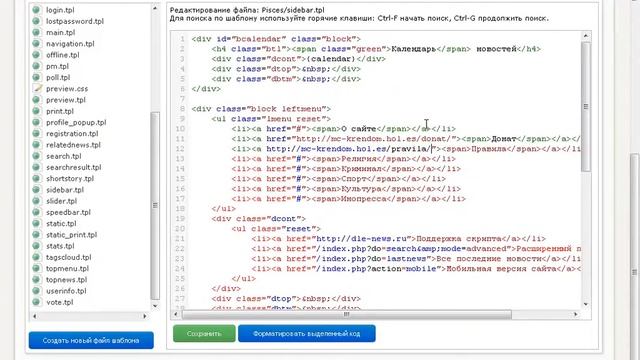The height and width of the screenshot is (360, 640).
Task: Click the file list scroll-left arrow
Action: 34,316
